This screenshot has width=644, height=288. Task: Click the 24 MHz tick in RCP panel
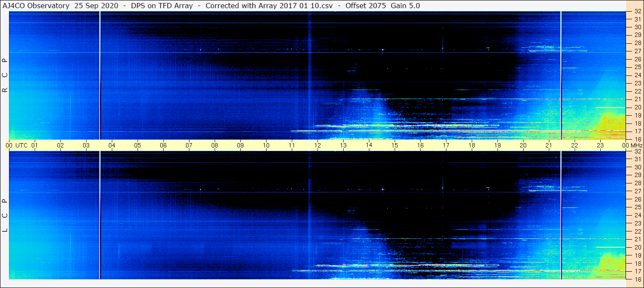pyautogui.click(x=637, y=75)
